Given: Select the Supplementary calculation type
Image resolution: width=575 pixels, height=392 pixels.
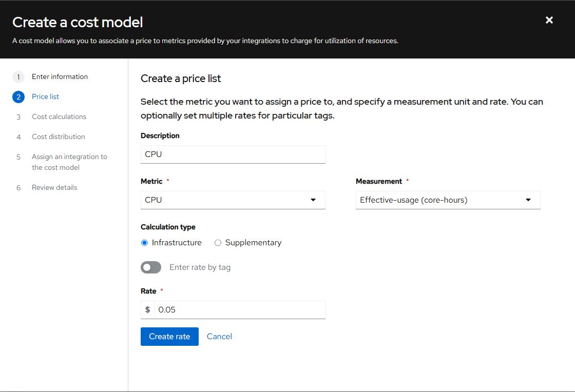Looking at the screenshot, I should pos(218,243).
